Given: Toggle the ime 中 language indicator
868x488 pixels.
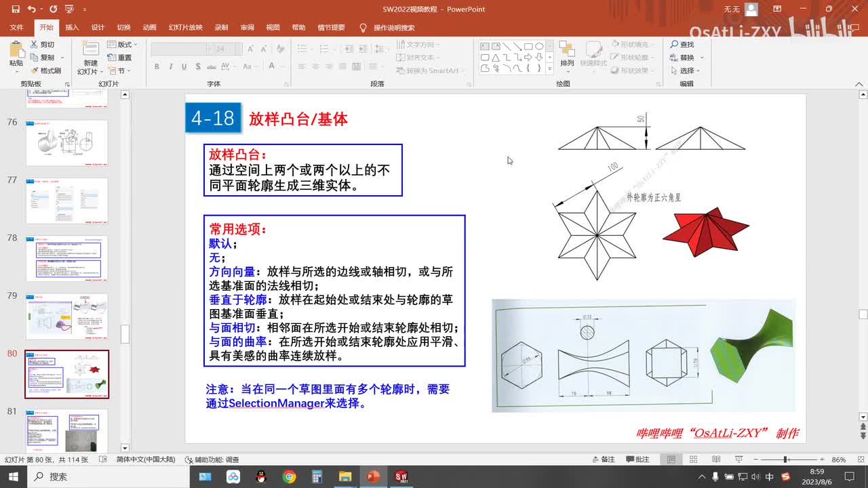Looking at the screenshot, I should (769, 477).
